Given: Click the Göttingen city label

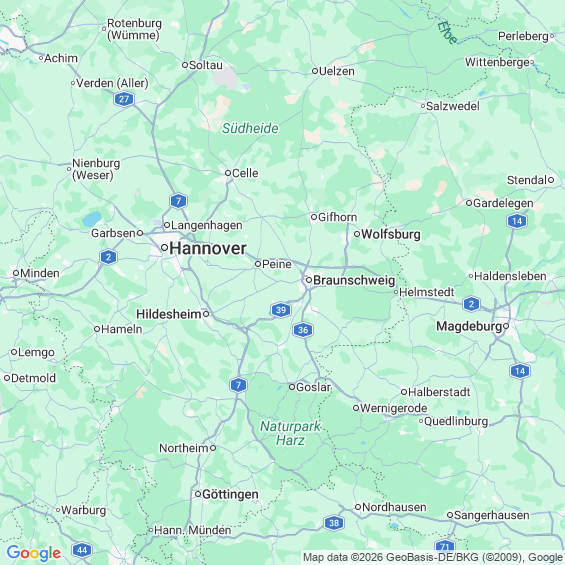Looking at the screenshot, I should [230, 494].
